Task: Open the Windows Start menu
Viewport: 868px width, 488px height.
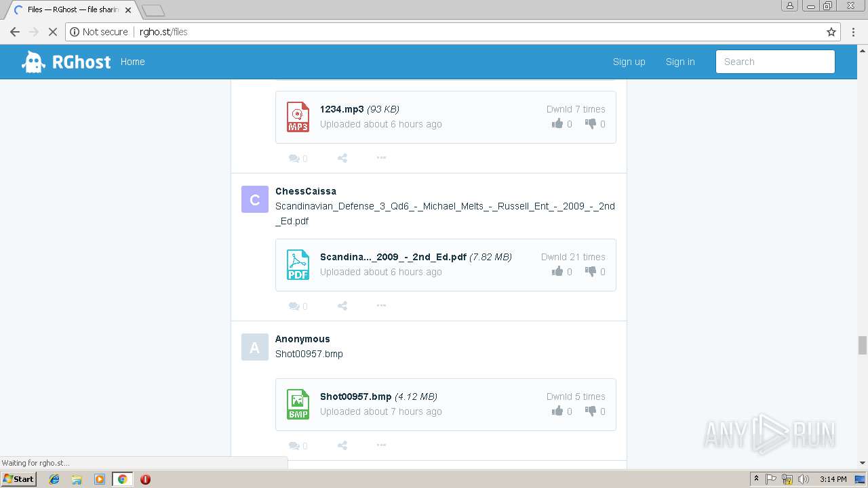Action: click(x=18, y=479)
